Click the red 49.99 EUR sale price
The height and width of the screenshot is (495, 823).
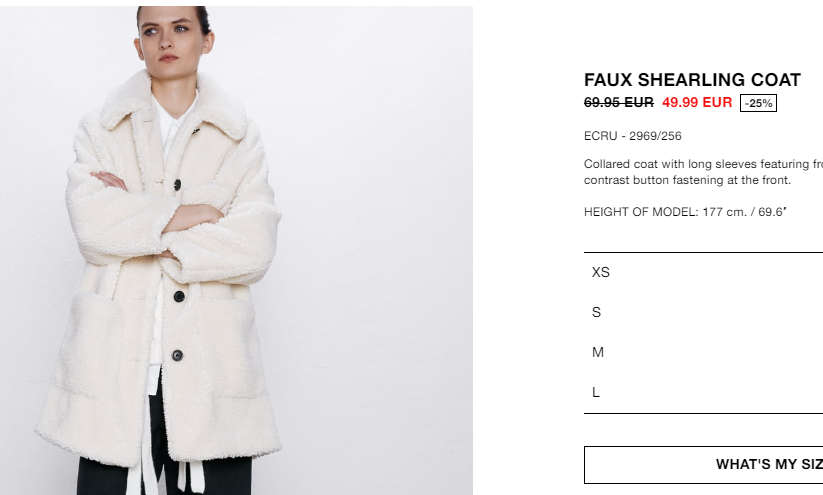click(x=697, y=102)
